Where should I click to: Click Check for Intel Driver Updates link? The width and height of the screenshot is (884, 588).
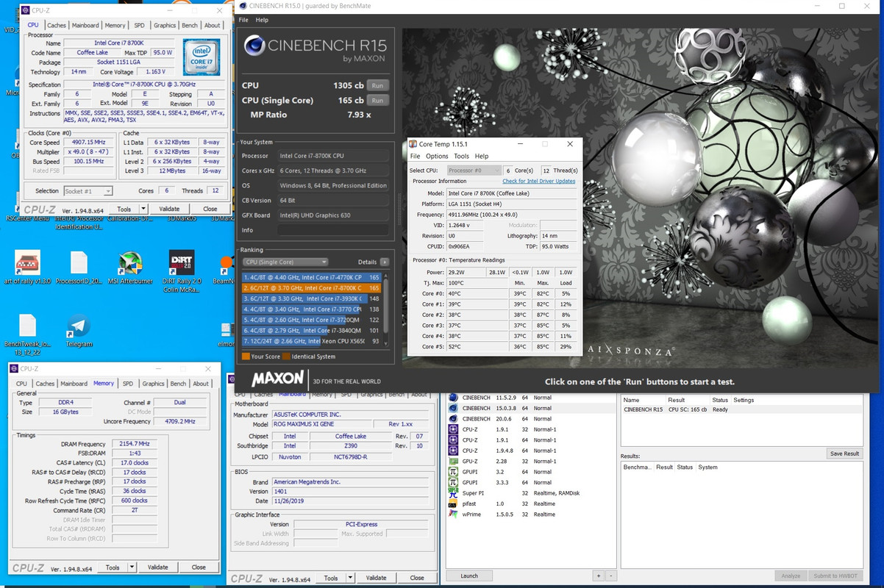point(539,181)
